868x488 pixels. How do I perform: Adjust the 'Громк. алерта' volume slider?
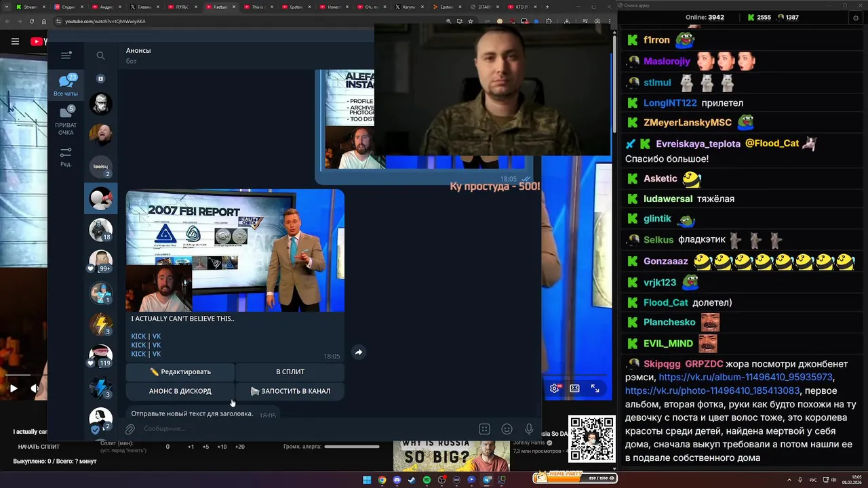click(351, 447)
